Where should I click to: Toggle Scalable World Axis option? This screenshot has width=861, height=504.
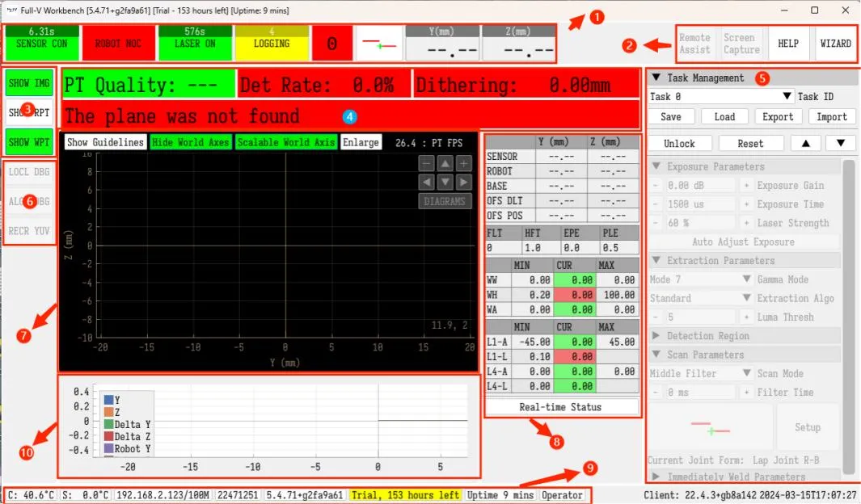(x=285, y=142)
